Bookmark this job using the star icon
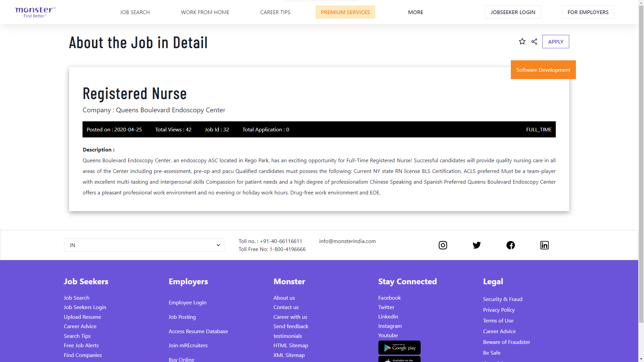The image size is (644, 362). [522, 41]
